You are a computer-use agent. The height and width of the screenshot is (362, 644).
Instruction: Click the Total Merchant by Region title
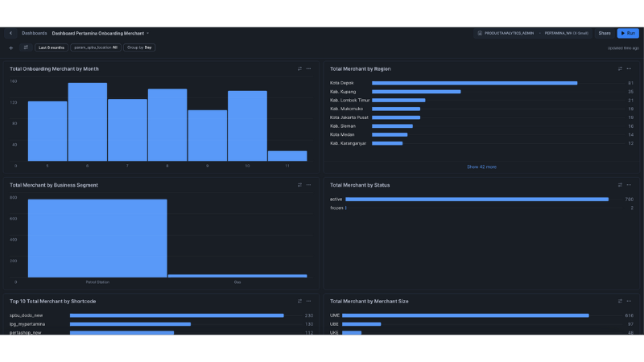click(360, 69)
